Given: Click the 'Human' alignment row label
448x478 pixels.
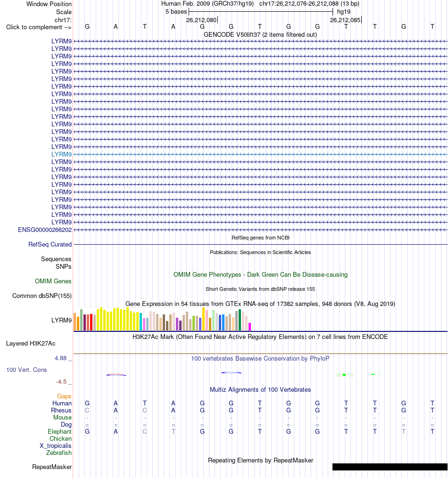Looking at the screenshot, I should click(x=62, y=403).
